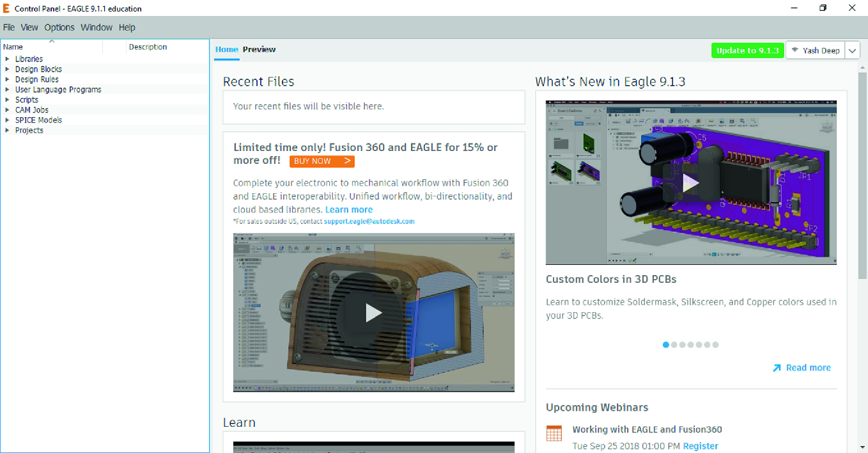The height and width of the screenshot is (453, 868).
Task: Play the Custom Colors 3D PCB video
Action: click(x=691, y=182)
